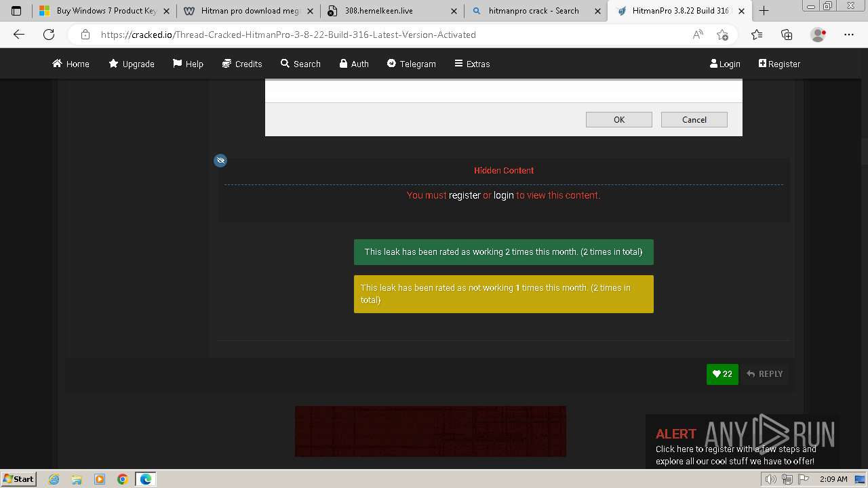Viewport: 868px width, 488px height.
Task: Open the Collections icon
Action: click(x=787, y=35)
